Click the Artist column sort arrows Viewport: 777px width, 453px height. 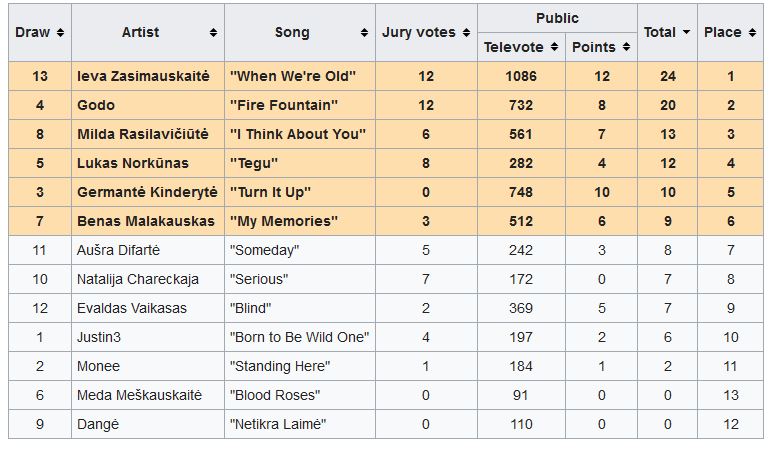point(213,32)
